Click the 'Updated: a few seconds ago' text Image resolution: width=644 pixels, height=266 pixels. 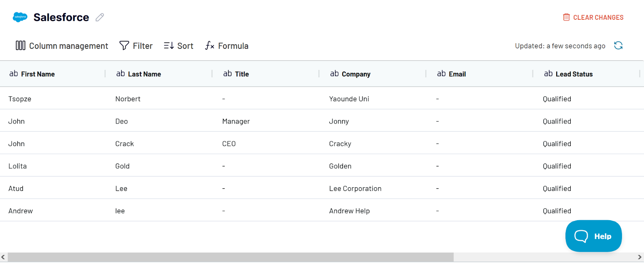click(560, 46)
